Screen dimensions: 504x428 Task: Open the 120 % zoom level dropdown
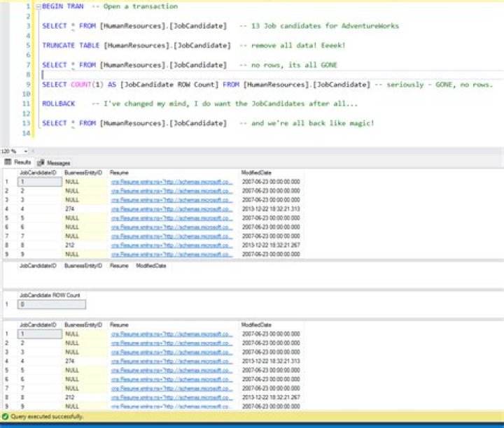[25, 151]
